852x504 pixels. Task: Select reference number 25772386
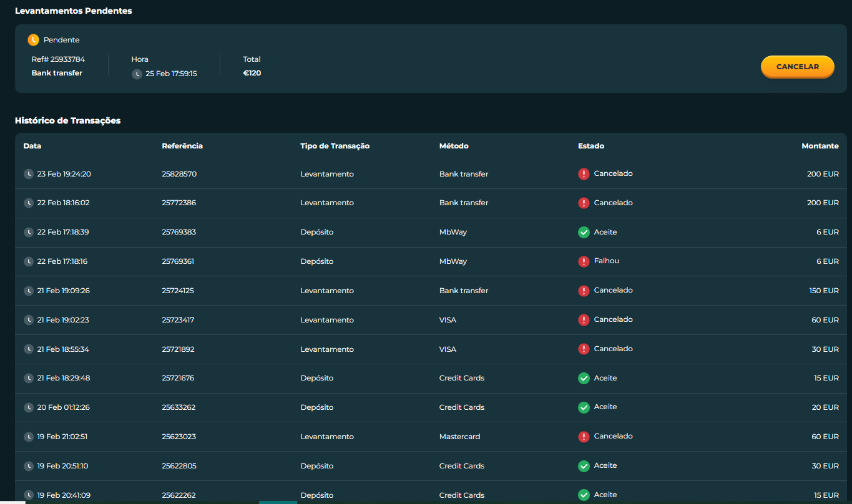click(x=179, y=203)
